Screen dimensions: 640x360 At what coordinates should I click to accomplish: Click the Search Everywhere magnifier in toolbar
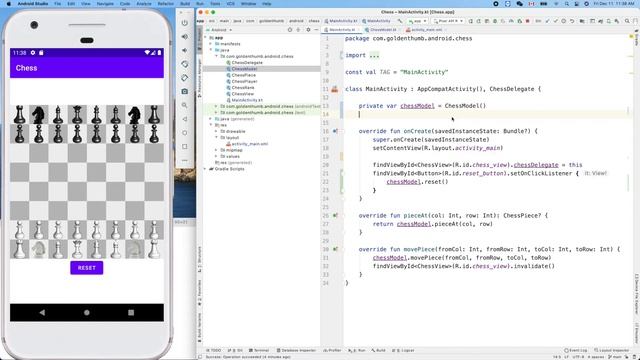tap(627, 21)
